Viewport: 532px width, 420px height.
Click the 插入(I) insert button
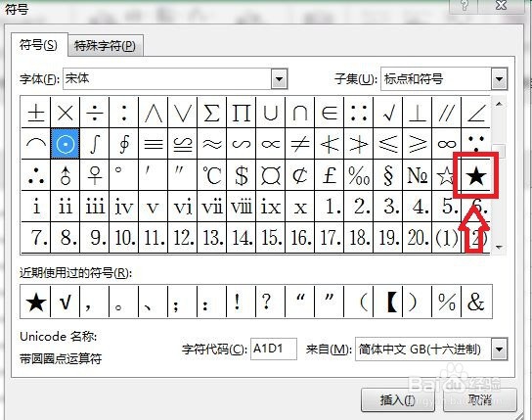[x=398, y=400]
